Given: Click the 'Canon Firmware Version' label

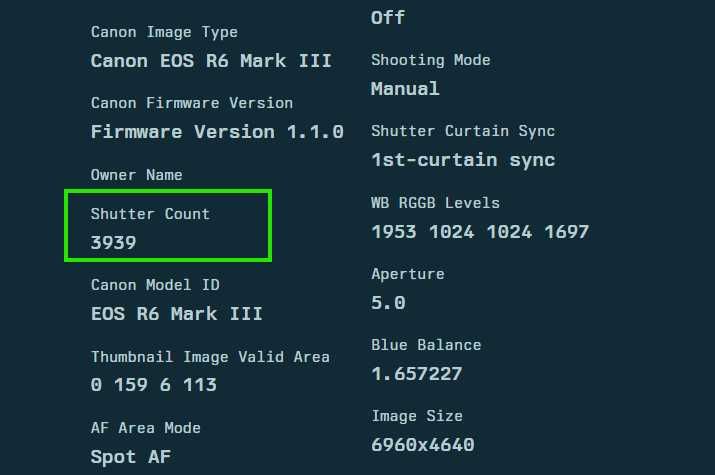Looking at the screenshot, I should pos(192,103).
